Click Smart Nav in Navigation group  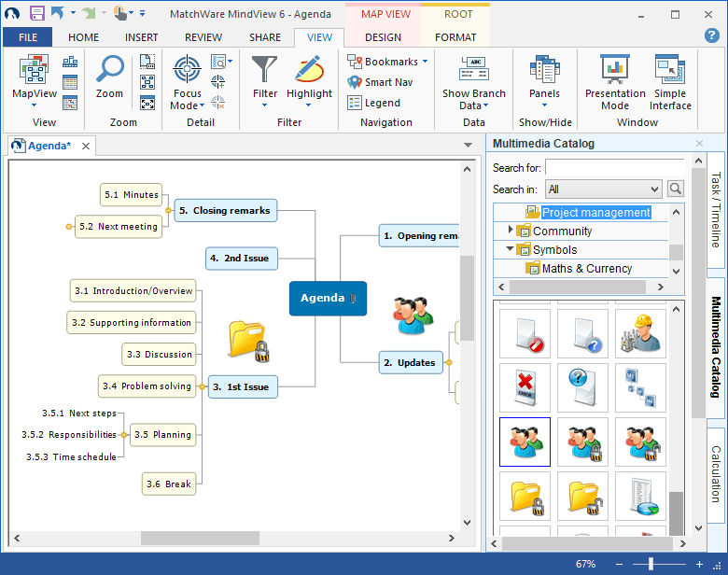(x=380, y=82)
